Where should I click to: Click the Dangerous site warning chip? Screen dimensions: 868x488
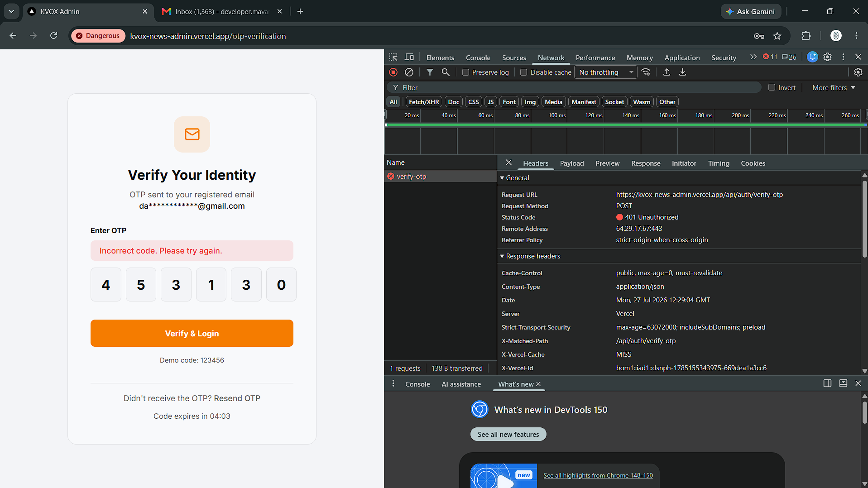click(x=98, y=36)
